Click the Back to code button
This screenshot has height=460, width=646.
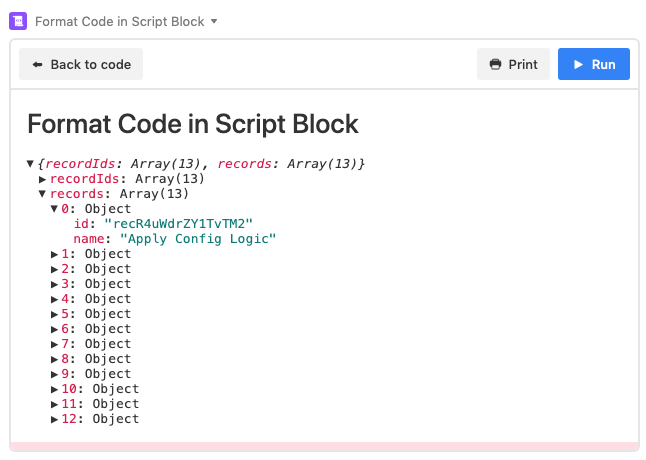81,64
